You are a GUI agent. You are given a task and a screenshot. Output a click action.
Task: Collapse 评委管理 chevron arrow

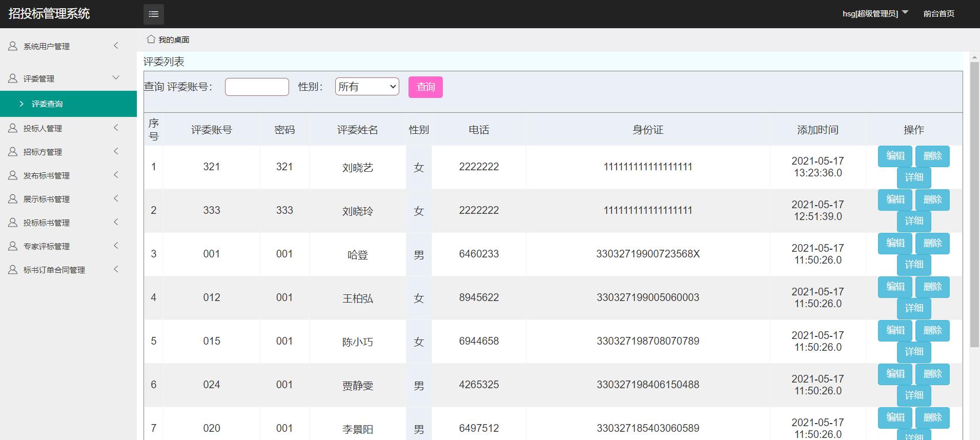(x=116, y=78)
